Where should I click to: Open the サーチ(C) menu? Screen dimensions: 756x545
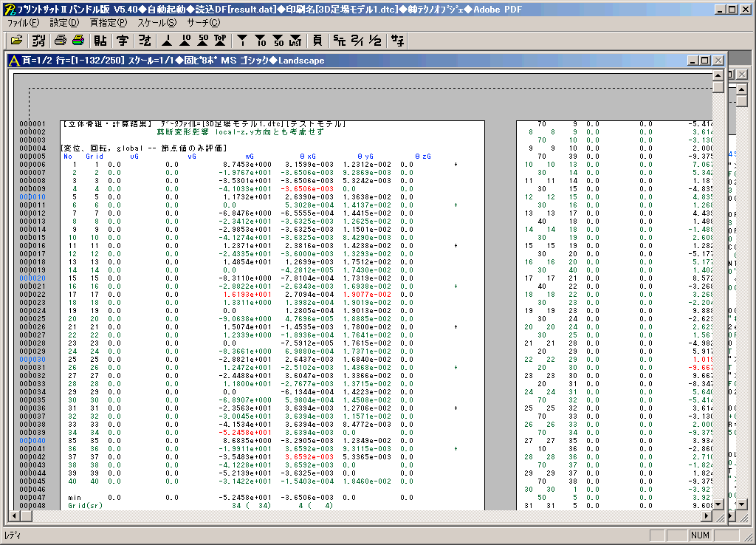[204, 23]
